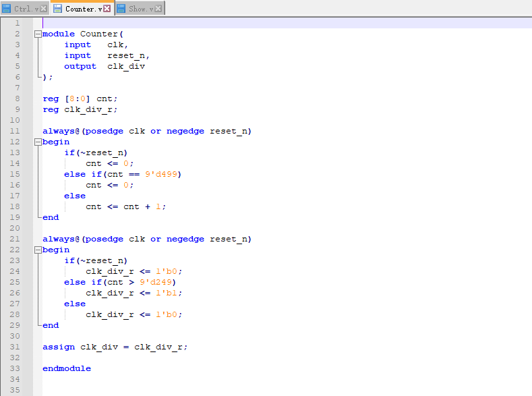Collapse the module Counter fold marker
This screenshot has width=532, height=396.
coord(38,34)
